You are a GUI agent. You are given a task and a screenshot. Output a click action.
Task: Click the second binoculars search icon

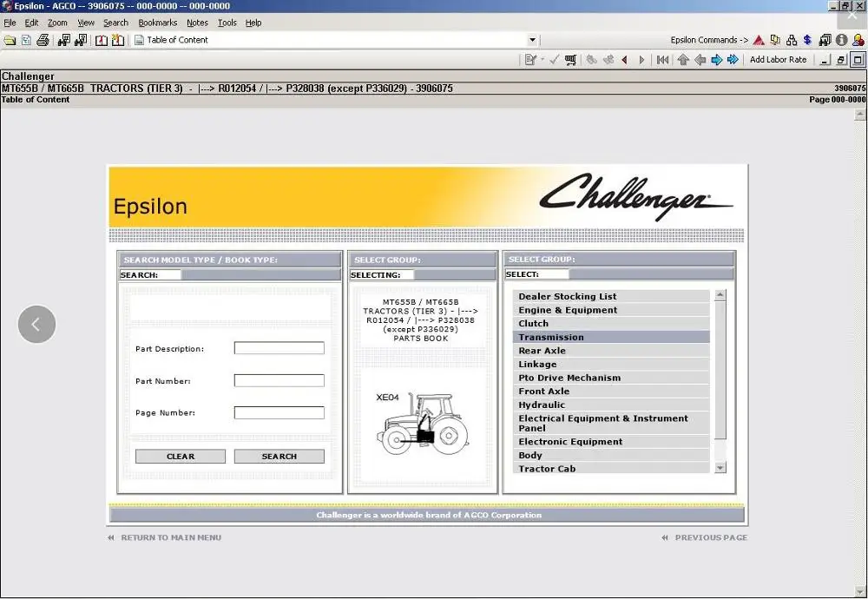coord(80,40)
